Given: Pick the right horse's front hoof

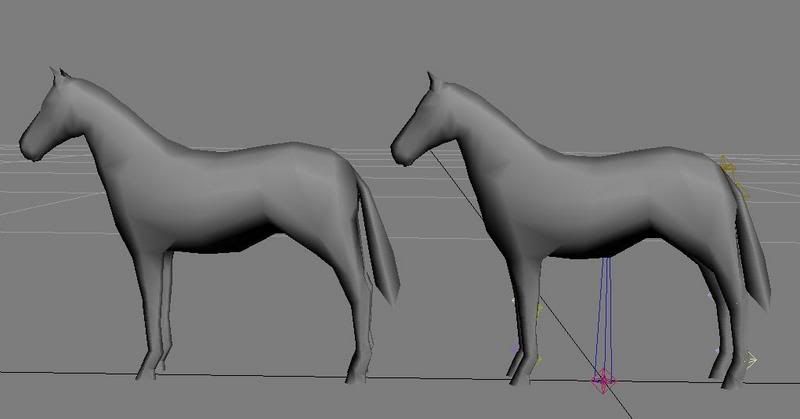Looking at the screenshot, I should (517, 377).
